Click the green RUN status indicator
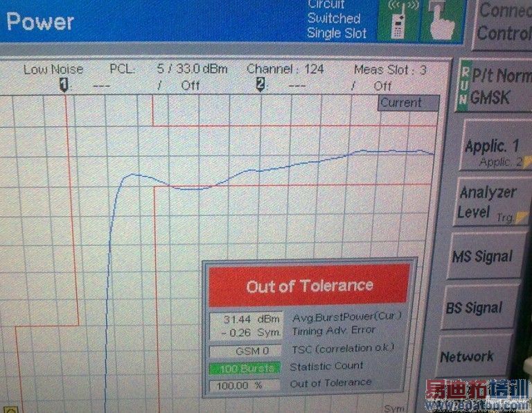The height and width of the screenshot is (413, 532). (463, 86)
